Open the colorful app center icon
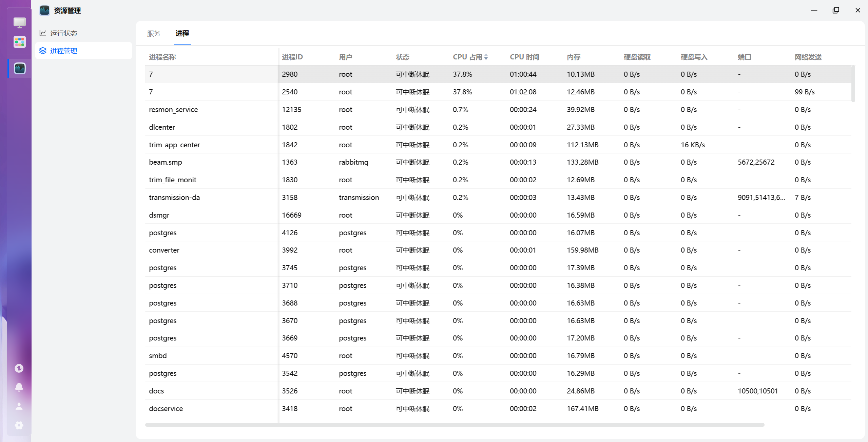Image resolution: width=868 pixels, height=442 pixels. click(19, 42)
